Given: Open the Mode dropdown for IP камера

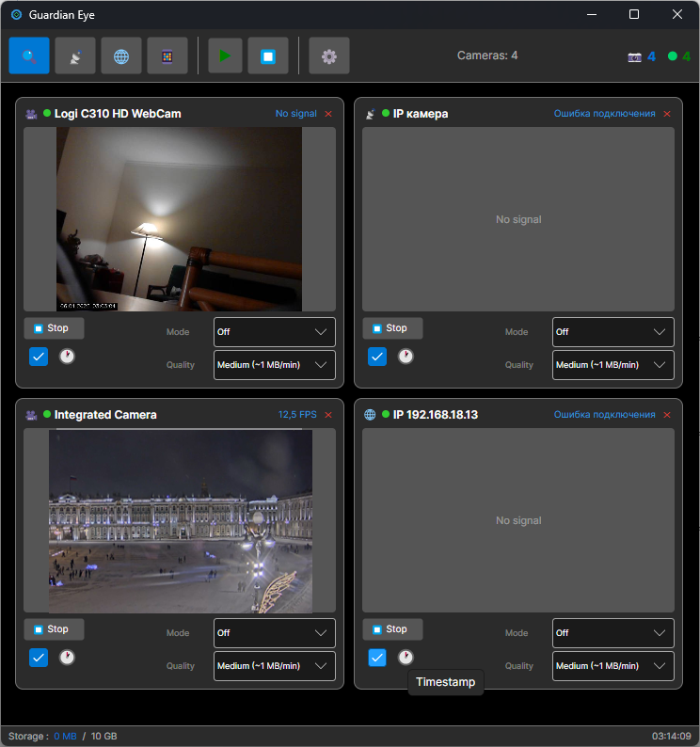Looking at the screenshot, I should tap(613, 332).
